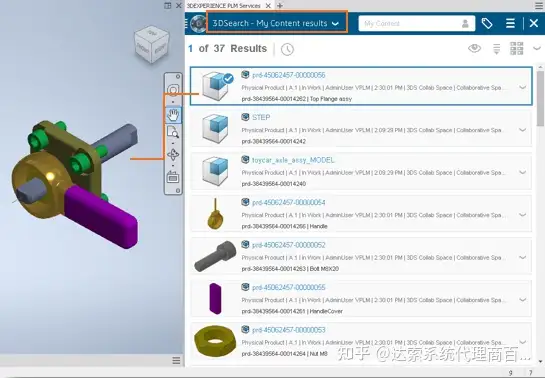Screen dimensions: 545x378
Task: Click the results list vertical scrollbar
Action: coord(540,99)
